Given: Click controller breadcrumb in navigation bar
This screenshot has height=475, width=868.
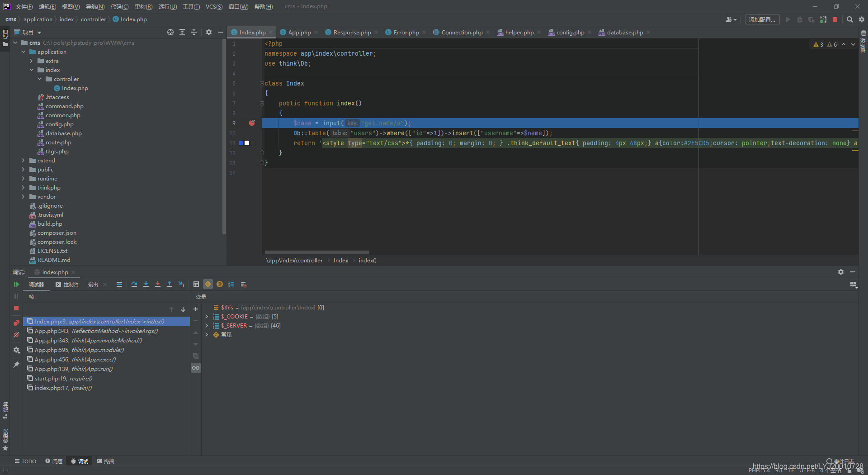Looking at the screenshot, I should [x=94, y=19].
